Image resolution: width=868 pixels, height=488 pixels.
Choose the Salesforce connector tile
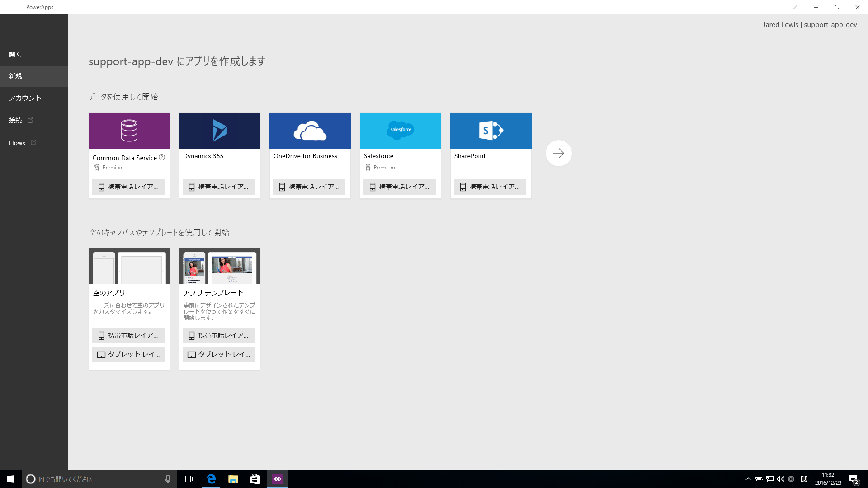[x=400, y=130]
